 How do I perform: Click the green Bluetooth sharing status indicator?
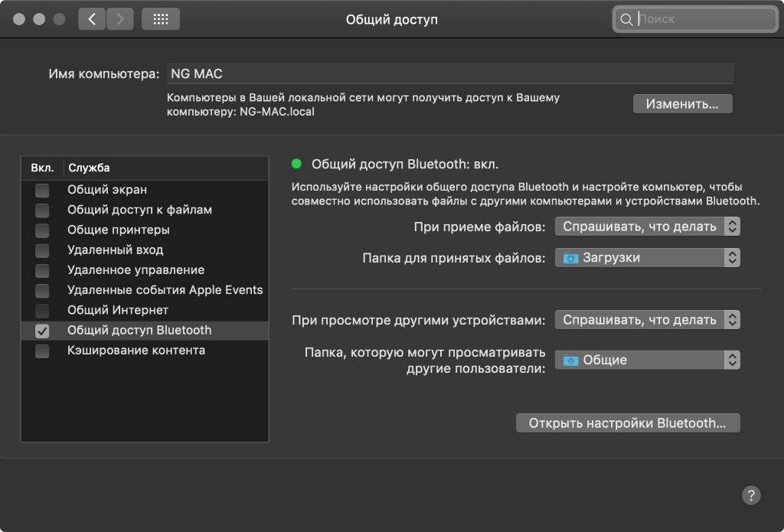click(297, 163)
